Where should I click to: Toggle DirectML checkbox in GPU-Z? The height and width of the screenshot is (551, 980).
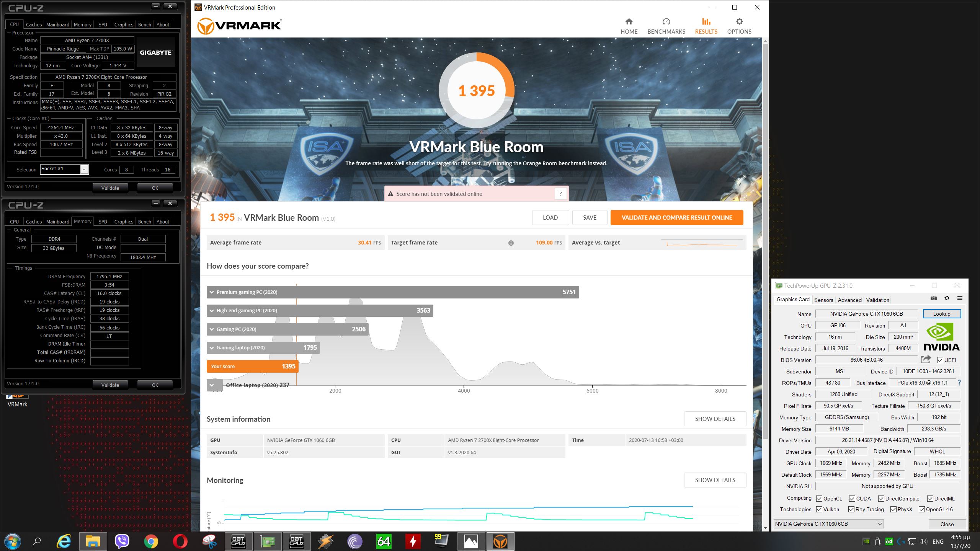click(930, 499)
